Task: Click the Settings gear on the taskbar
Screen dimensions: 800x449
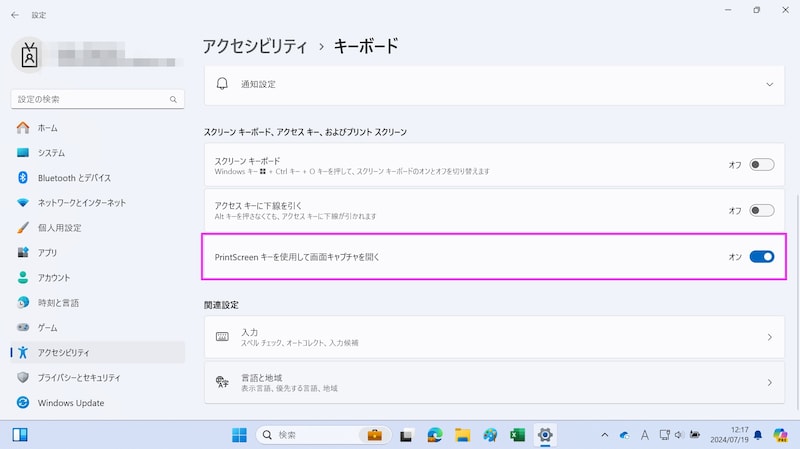Action: point(545,435)
